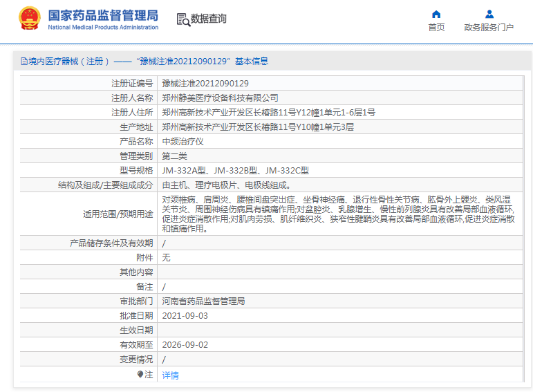Click National Medical Products Administration subtitle
This screenshot has width=533, height=392.
pyautogui.click(x=103, y=27)
